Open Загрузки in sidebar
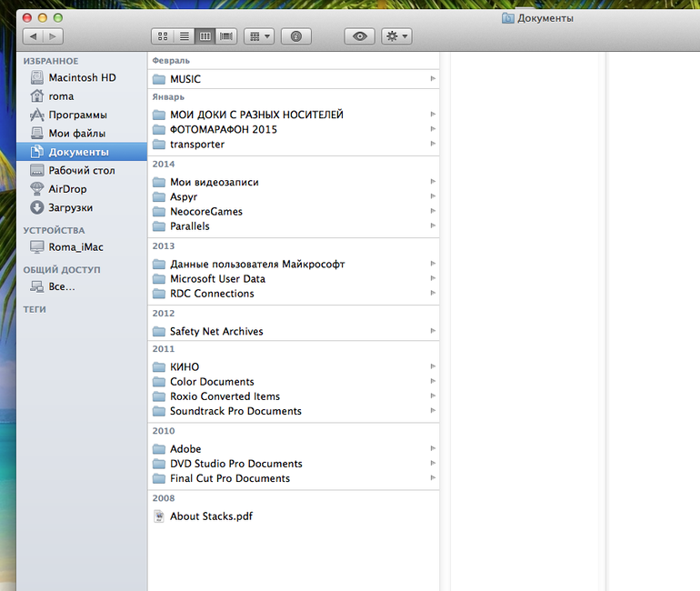Screen dimensions: 700x591 [82, 208]
